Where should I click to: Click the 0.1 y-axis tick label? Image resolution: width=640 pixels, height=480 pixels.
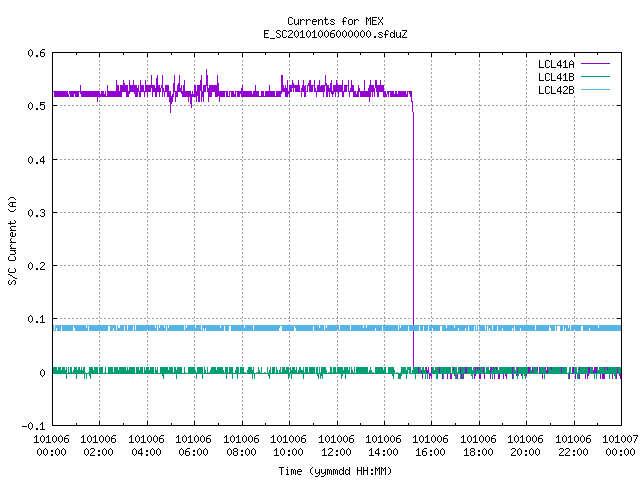[x=37, y=319]
